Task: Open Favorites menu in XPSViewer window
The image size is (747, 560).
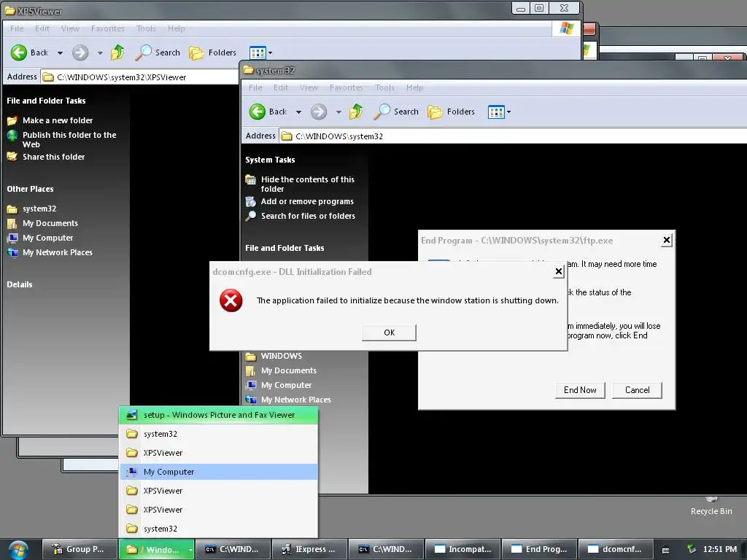Action: click(x=108, y=28)
